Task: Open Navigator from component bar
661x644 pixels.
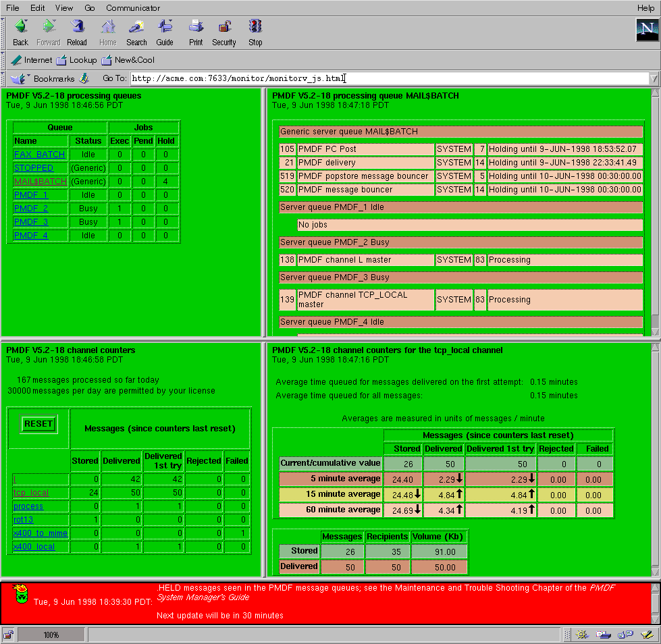Action: pyautogui.click(x=582, y=635)
